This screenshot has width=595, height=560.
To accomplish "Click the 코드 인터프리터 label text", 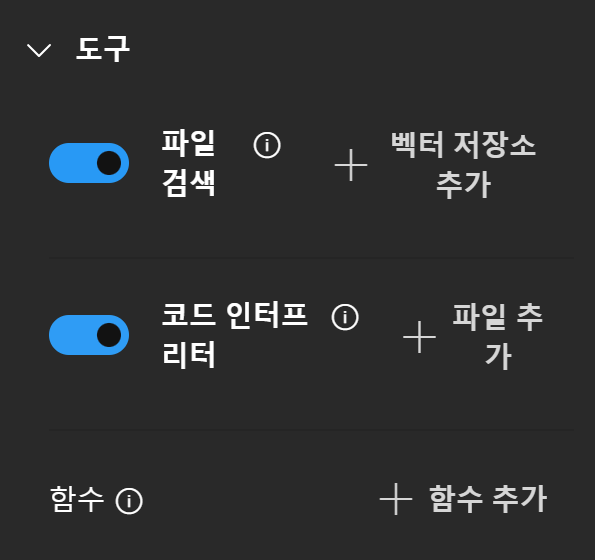I will pos(235,335).
